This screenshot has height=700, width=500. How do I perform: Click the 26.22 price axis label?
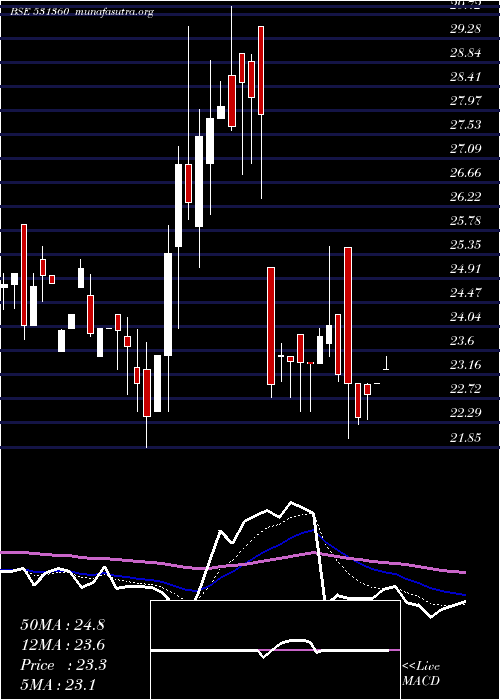466,197
